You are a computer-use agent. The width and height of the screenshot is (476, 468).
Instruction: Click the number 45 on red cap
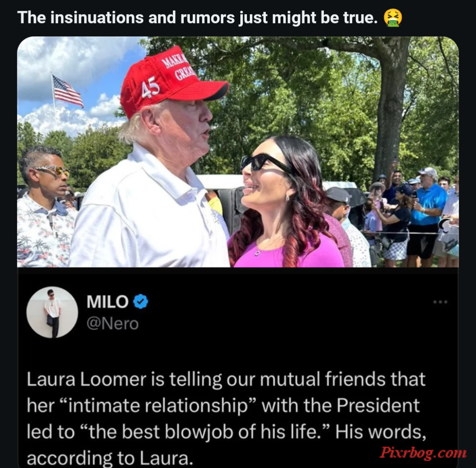coord(150,87)
